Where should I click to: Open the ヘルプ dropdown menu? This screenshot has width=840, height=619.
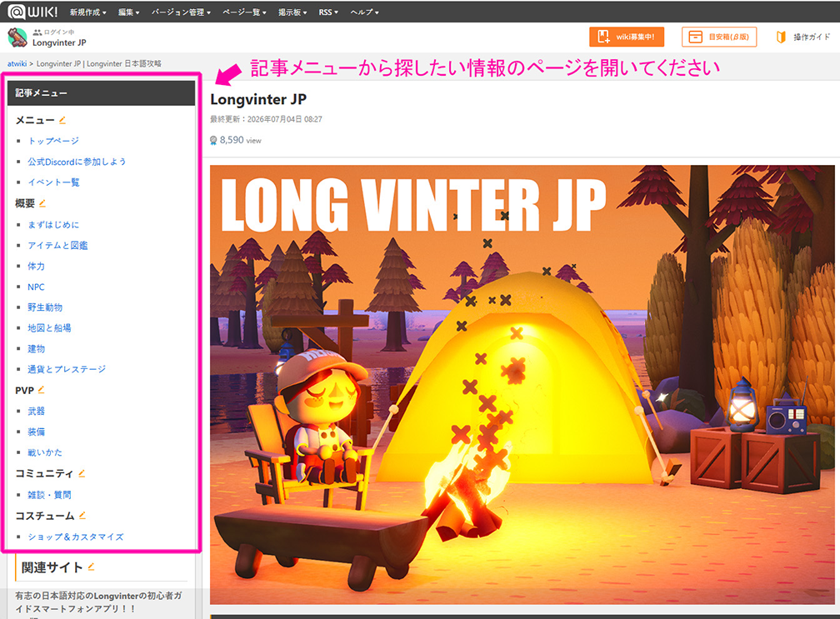click(x=364, y=12)
